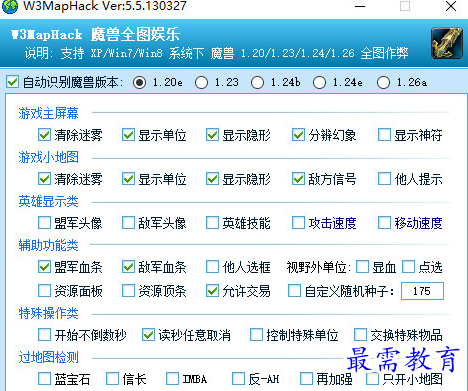Enable the 自定义随机种子 checkbox
Image resolution: width=468 pixels, height=391 pixels.
coord(294,291)
